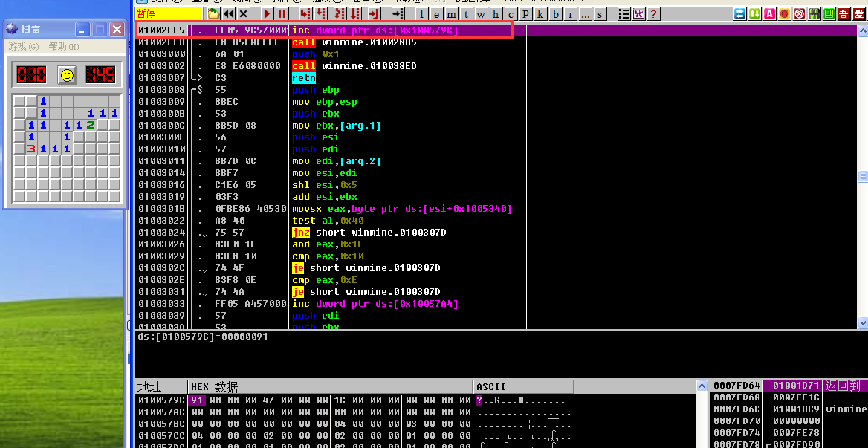Click the Minesweeper timer display

pos(101,74)
